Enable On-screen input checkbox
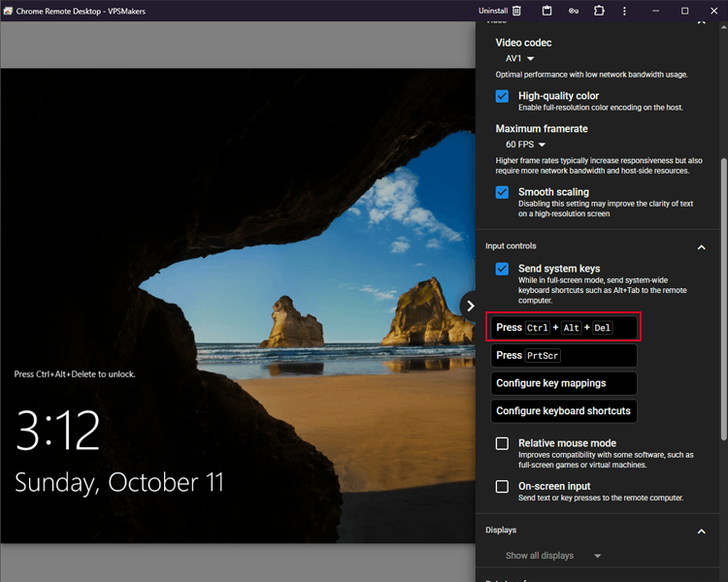 (x=502, y=486)
